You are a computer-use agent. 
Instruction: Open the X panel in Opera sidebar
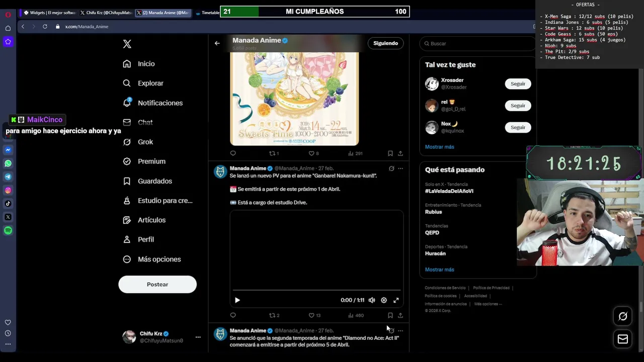[x=8, y=217]
